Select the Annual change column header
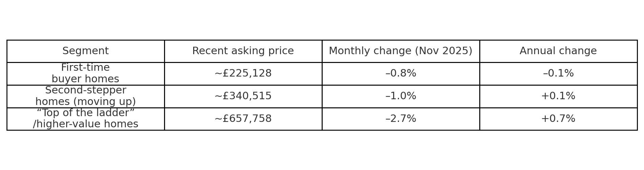This screenshot has width=644, height=170. [x=558, y=51]
